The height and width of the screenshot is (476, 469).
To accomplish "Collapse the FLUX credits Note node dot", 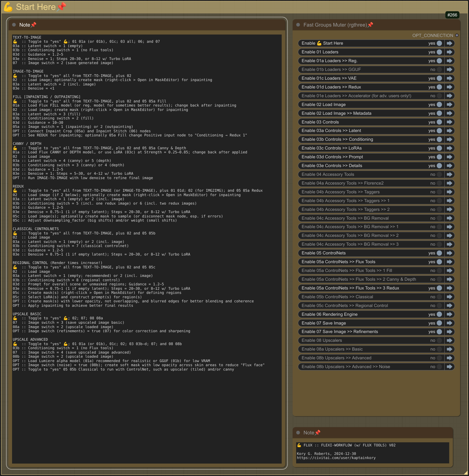I will [x=298, y=433].
